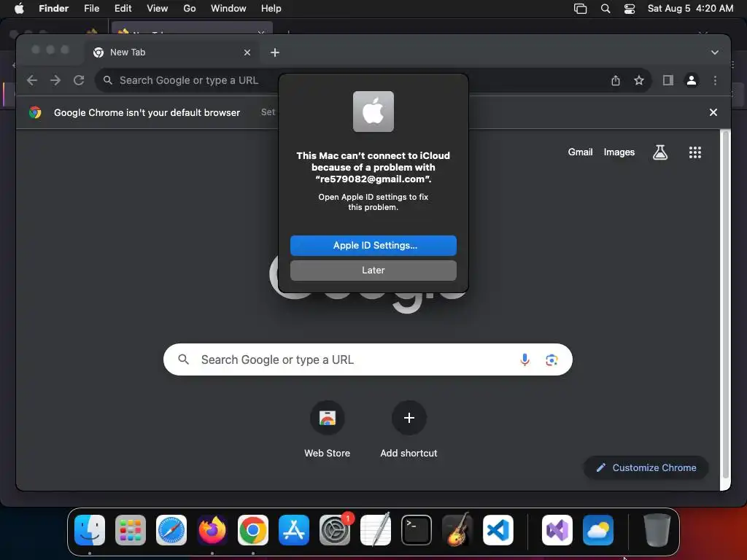This screenshot has width=747, height=560.
Task: Open the Google apps grid
Action: 694,152
